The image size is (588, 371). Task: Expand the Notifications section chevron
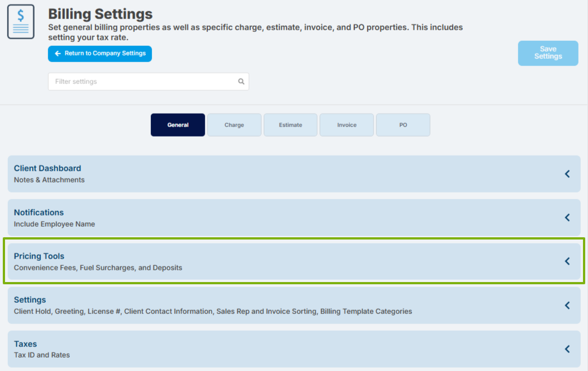pos(567,218)
